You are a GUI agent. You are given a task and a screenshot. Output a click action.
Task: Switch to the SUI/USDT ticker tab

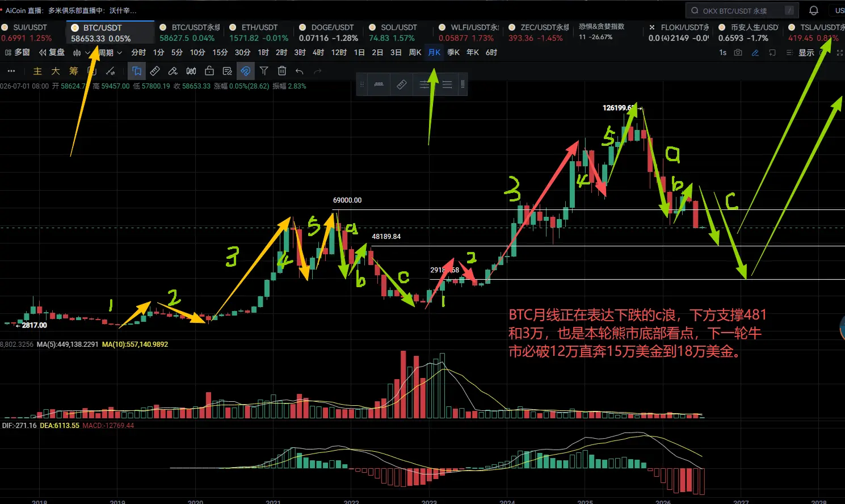click(x=30, y=32)
